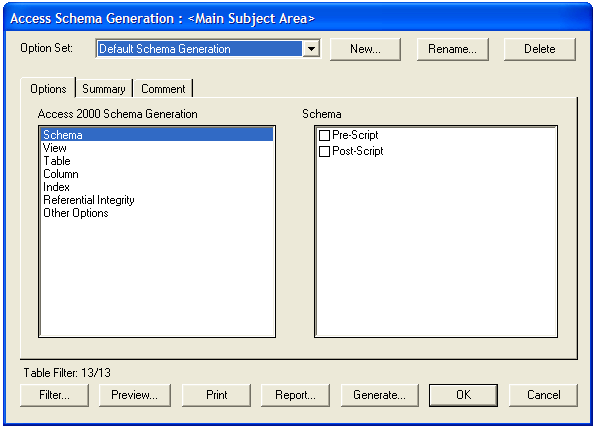Click the Rename... button
598x428 pixels.
tap(452, 49)
